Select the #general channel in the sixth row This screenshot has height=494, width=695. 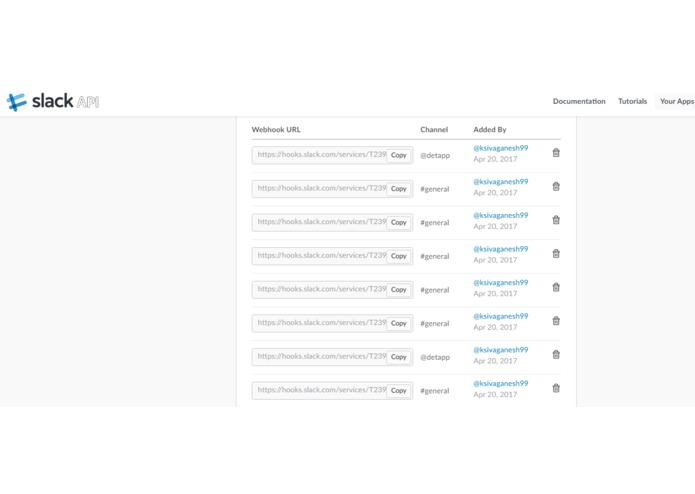[434, 324]
